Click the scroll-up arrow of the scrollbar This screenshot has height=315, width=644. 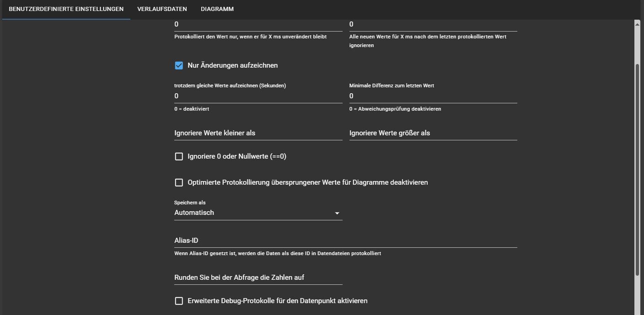(x=637, y=24)
